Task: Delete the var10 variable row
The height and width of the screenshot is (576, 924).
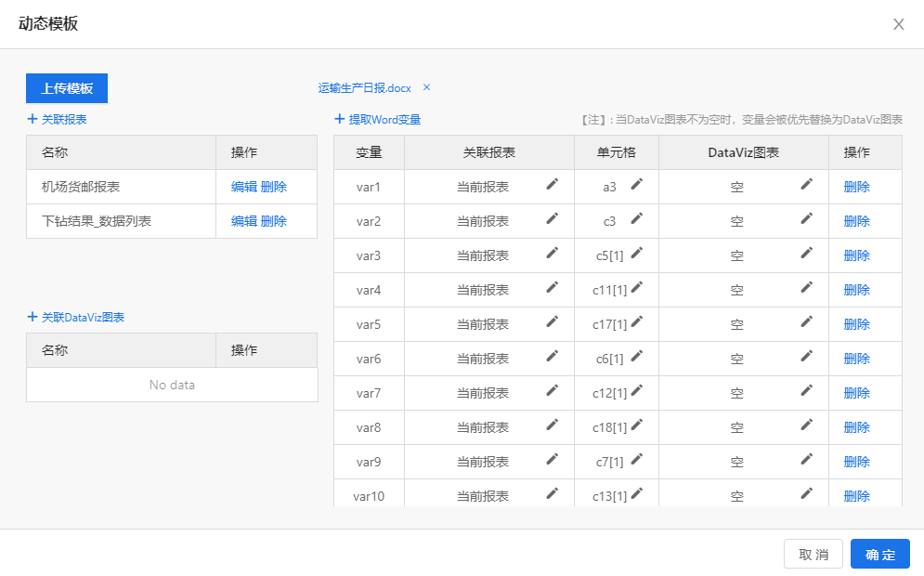Action: pyautogui.click(x=857, y=496)
